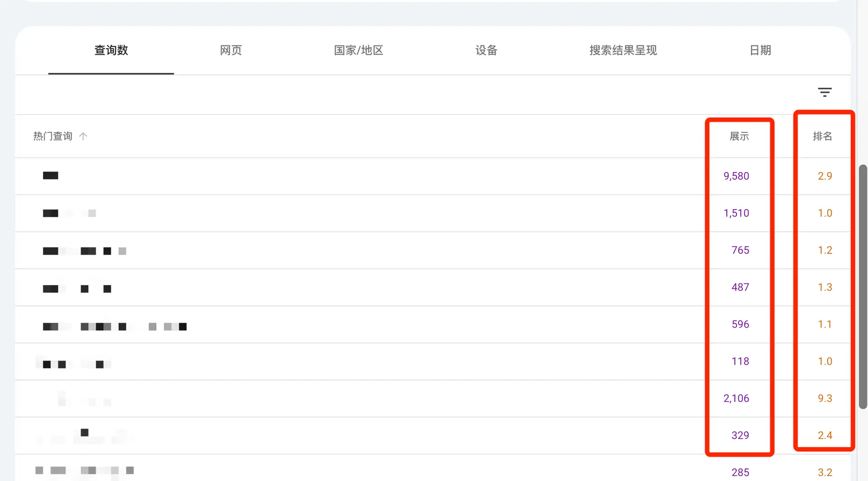Viewport: 868px width, 481px height.
Task: Open the 国家/地区 tab
Action: pyautogui.click(x=359, y=50)
